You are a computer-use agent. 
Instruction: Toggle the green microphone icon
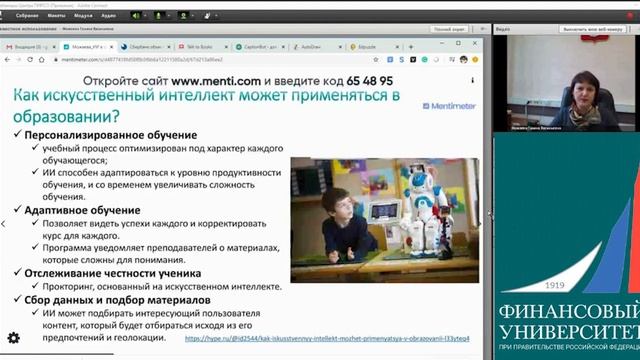coord(159,16)
